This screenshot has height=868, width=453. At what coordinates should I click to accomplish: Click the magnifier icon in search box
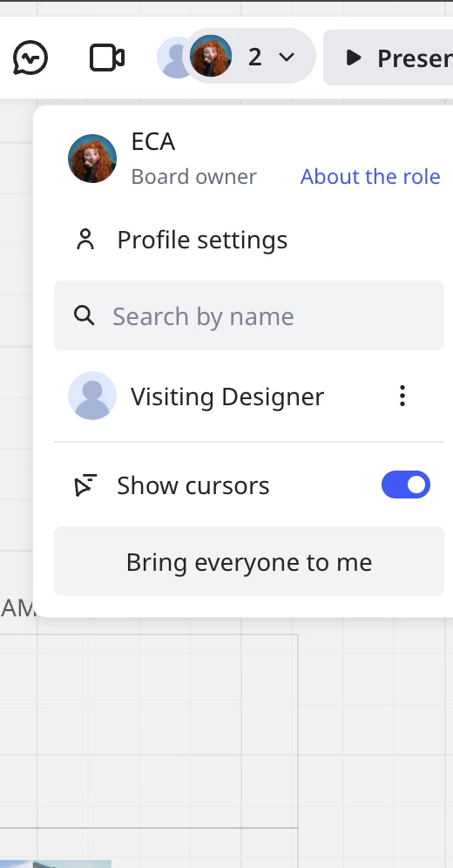click(x=85, y=315)
